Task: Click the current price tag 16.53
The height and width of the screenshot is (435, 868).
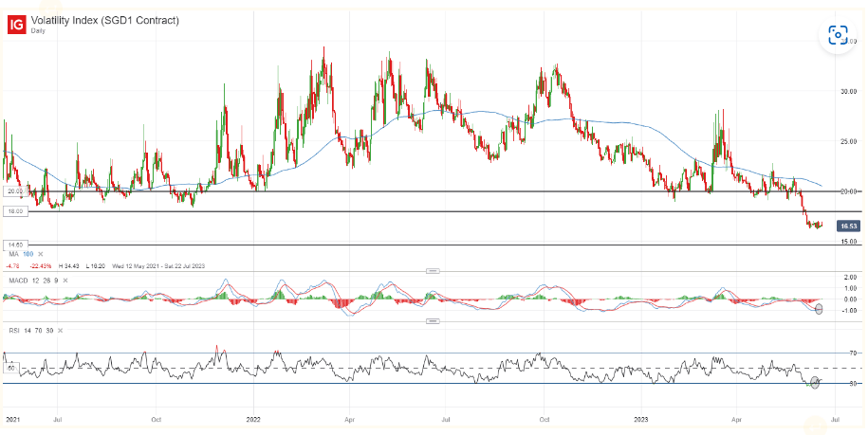Action: [x=847, y=227]
